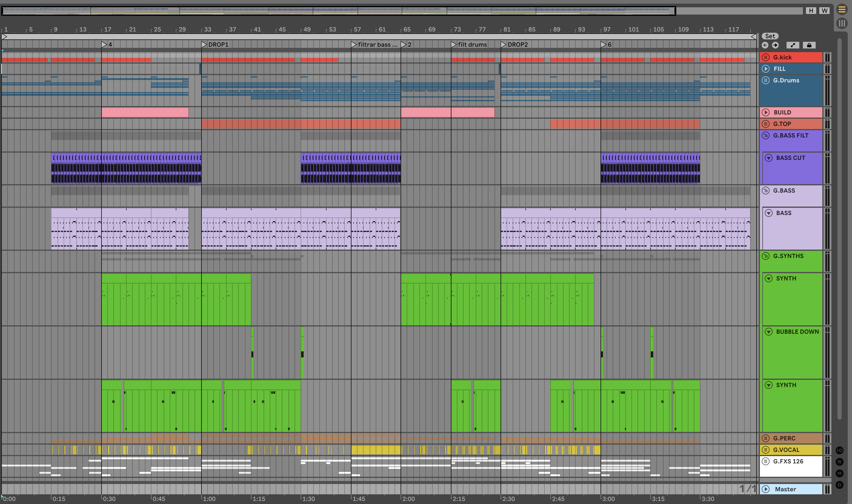Jump to next locator arrow

click(x=775, y=45)
